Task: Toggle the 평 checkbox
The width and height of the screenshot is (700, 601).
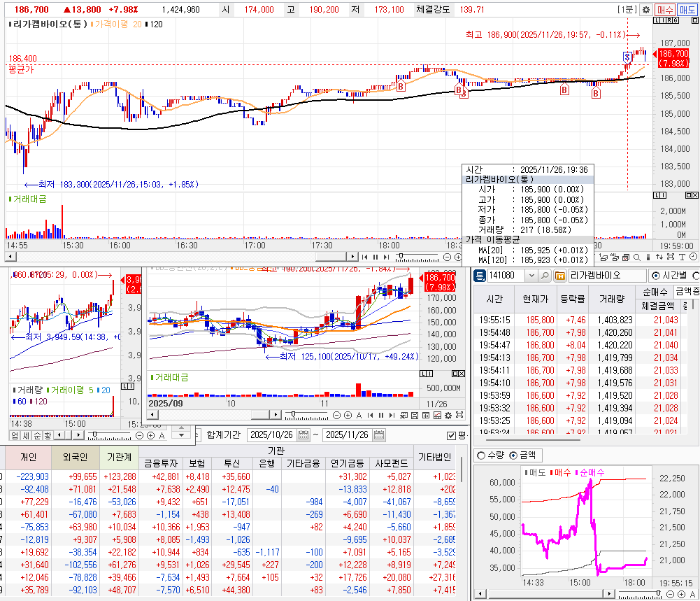Action: click(451, 435)
